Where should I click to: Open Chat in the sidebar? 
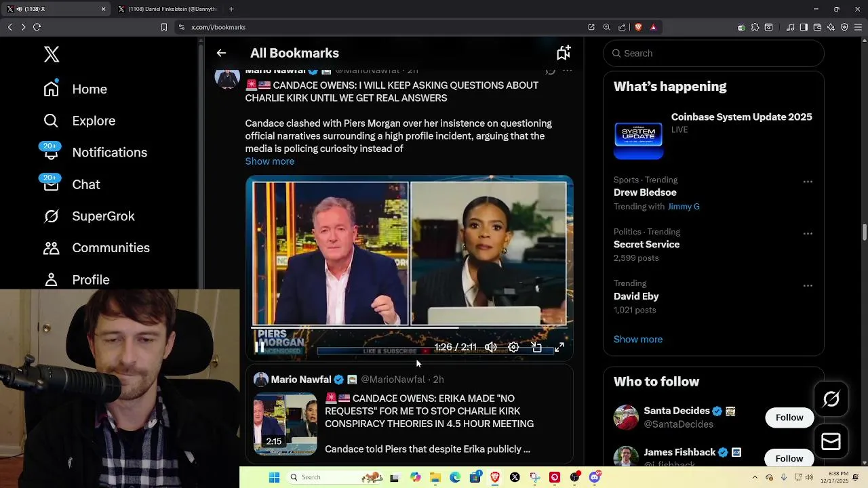point(71,184)
